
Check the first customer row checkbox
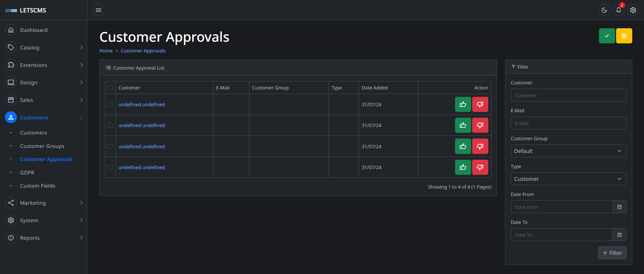tap(110, 105)
